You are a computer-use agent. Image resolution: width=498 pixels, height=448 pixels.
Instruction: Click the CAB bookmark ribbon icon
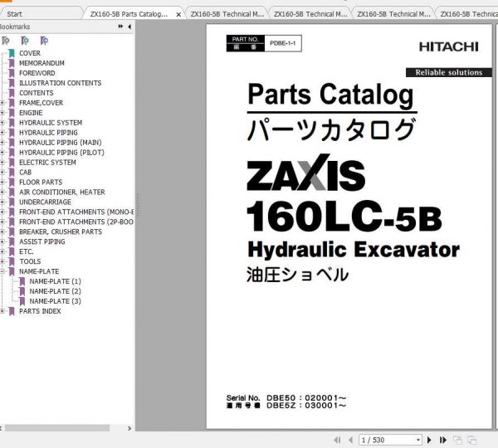point(12,173)
